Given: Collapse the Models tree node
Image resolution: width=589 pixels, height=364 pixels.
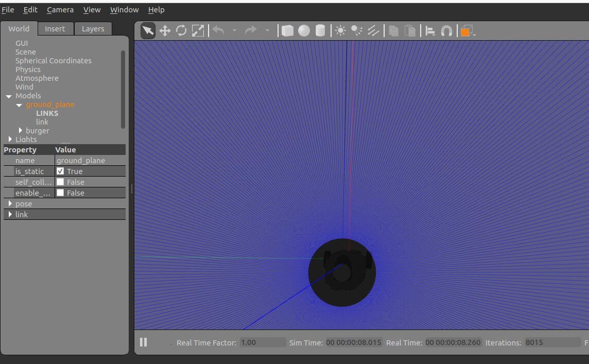Looking at the screenshot, I should tap(9, 96).
